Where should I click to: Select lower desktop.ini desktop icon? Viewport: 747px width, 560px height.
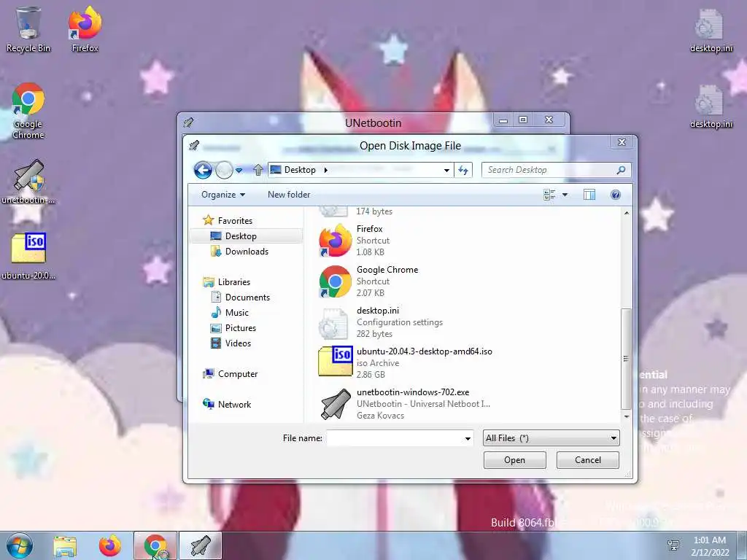[711, 106]
